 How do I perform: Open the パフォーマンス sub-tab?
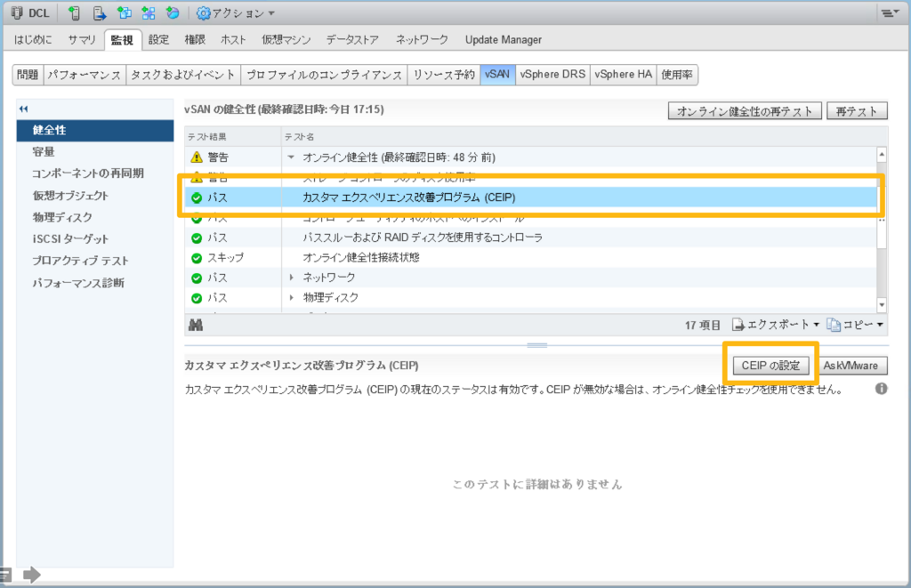85,75
